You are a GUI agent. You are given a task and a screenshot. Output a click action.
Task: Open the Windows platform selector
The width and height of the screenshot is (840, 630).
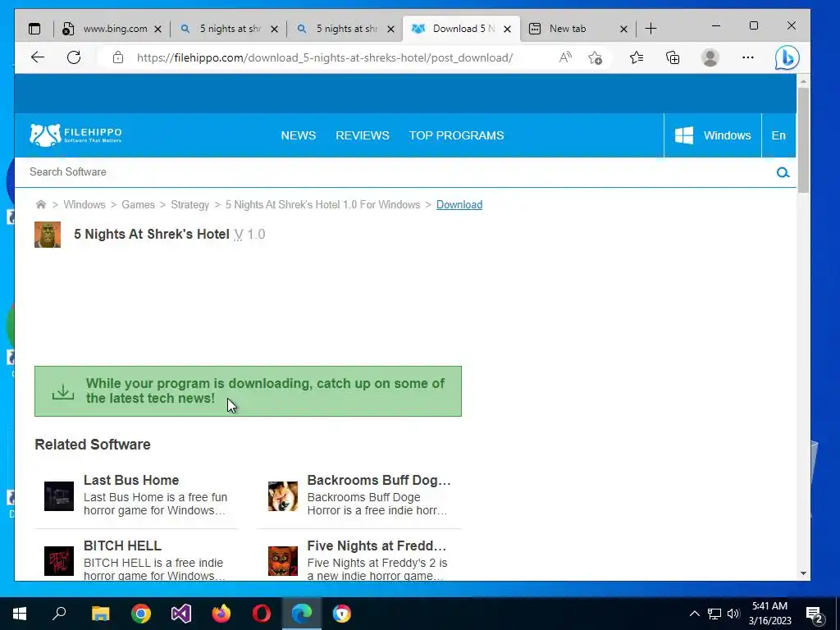point(713,135)
